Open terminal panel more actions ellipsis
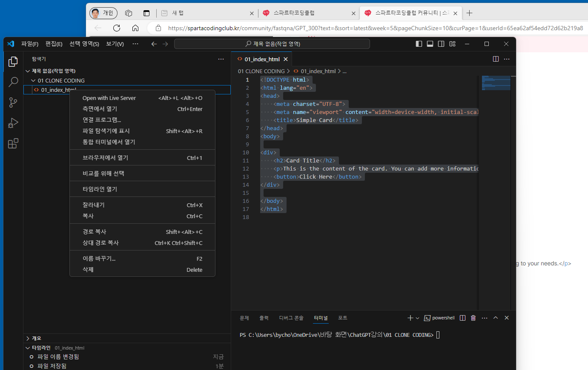Viewport: 588px width, 370px height. [x=485, y=318]
